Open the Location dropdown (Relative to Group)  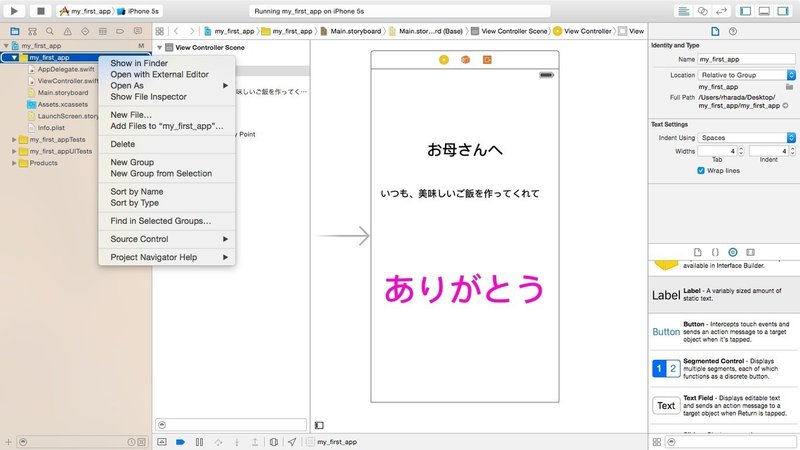tap(746, 75)
